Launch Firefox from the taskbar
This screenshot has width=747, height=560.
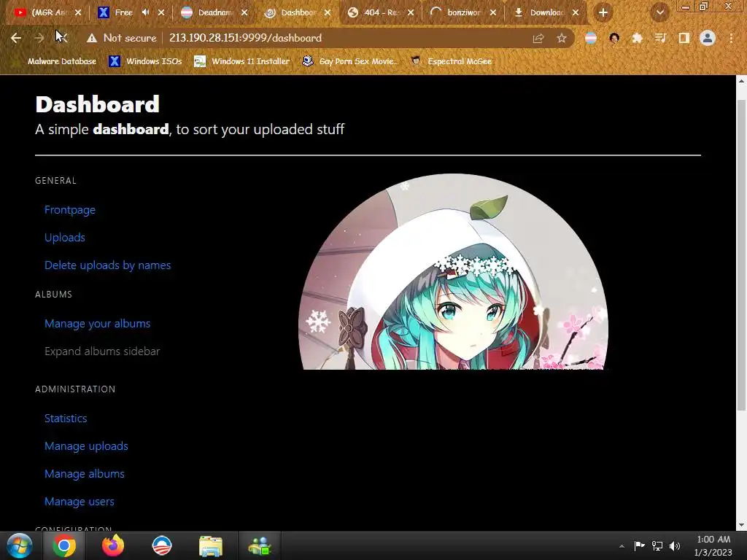[x=113, y=545]
